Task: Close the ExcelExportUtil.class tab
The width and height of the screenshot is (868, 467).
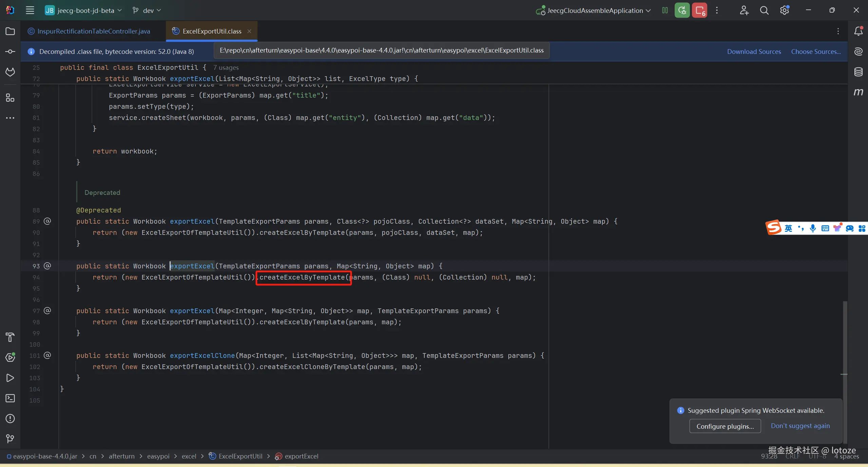Action: pos(249,31)
